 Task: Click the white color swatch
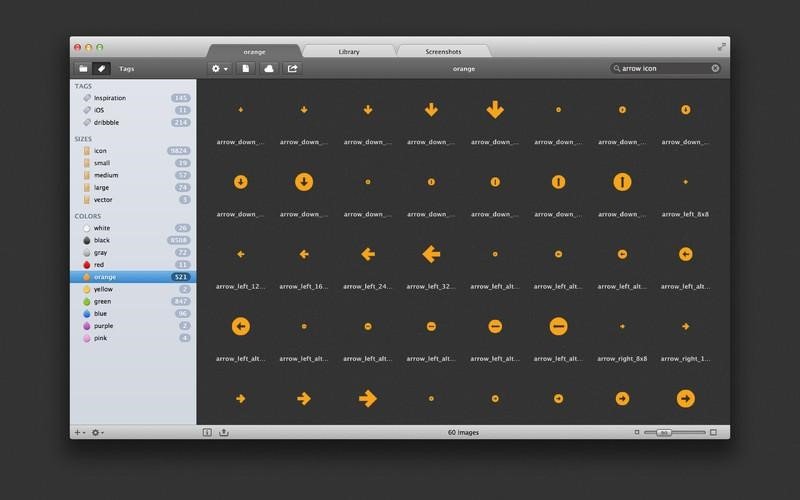[x=87, y=228]
